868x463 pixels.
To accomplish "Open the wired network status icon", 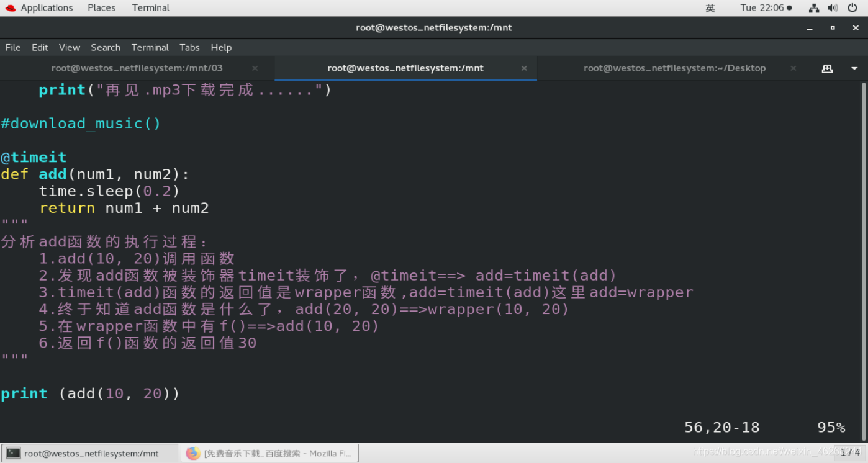I will pos(814,8).
